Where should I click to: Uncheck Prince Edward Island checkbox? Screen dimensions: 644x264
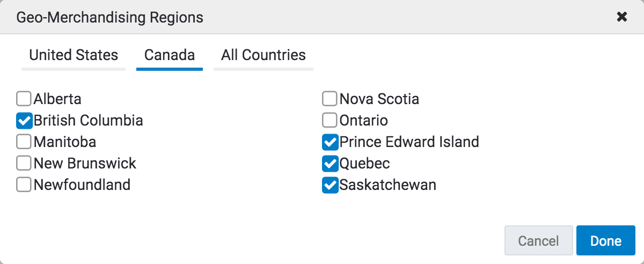330,142
